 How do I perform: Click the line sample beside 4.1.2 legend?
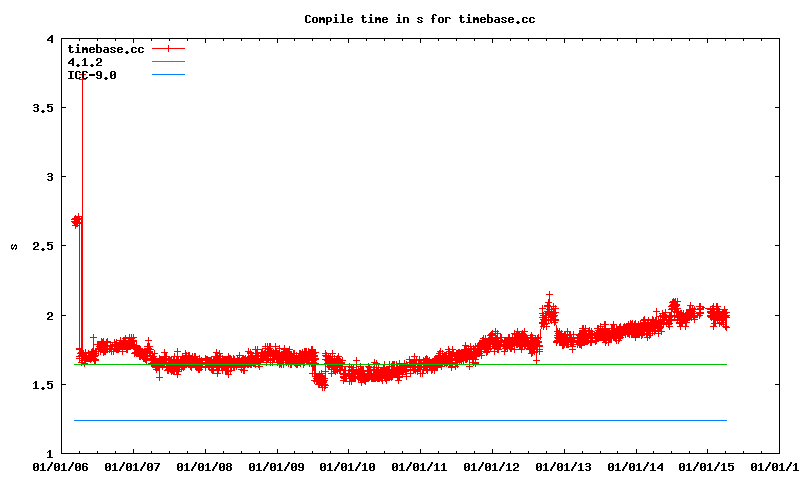(169, 61)
